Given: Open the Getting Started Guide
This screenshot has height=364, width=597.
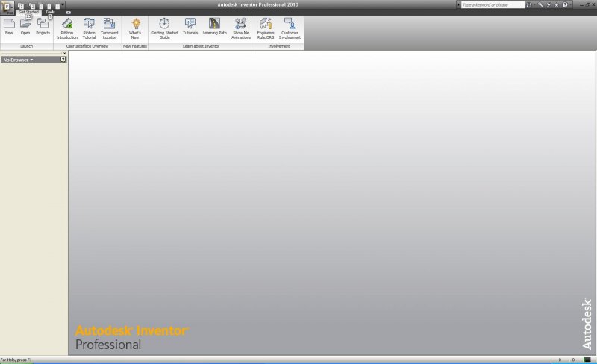Looking at the screenshot, I should click(164, 28).
